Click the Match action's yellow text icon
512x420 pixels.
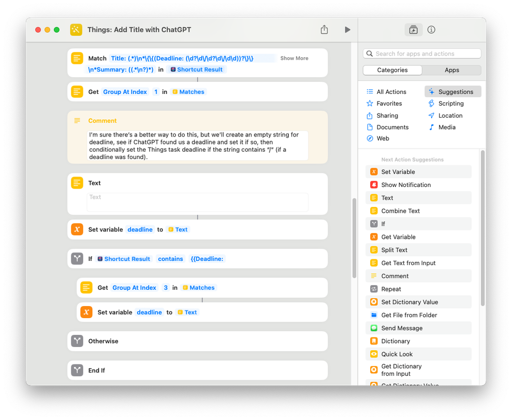[77, 58]
